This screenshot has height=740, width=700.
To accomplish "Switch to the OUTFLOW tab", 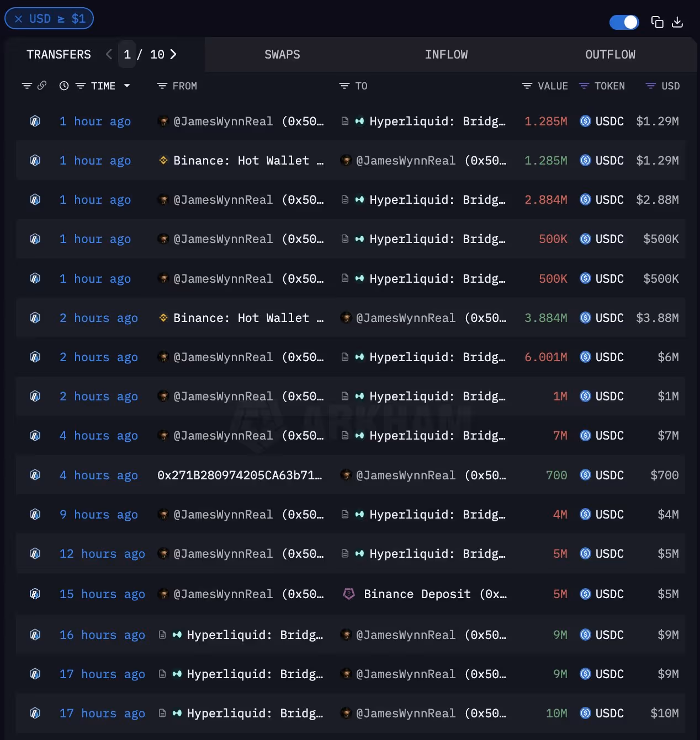I will pos(609,54).
